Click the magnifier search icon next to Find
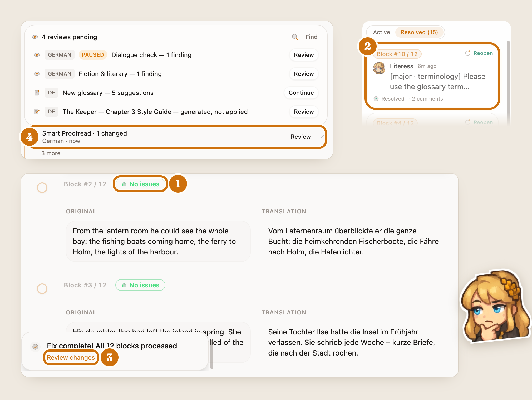This screenshot has height=400, width=532. (295, 37)
